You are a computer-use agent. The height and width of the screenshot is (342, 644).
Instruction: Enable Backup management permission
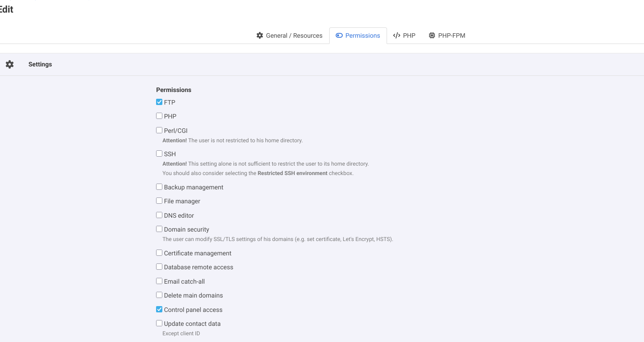159,187
